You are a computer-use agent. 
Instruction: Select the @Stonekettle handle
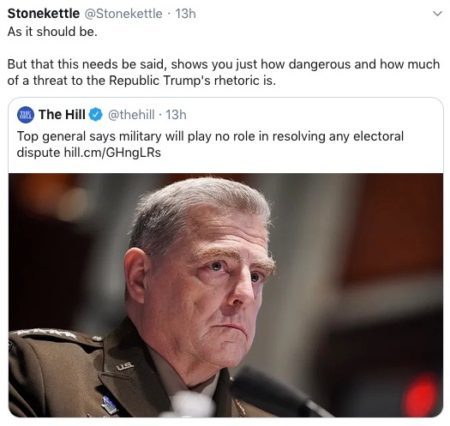(123, 14)
